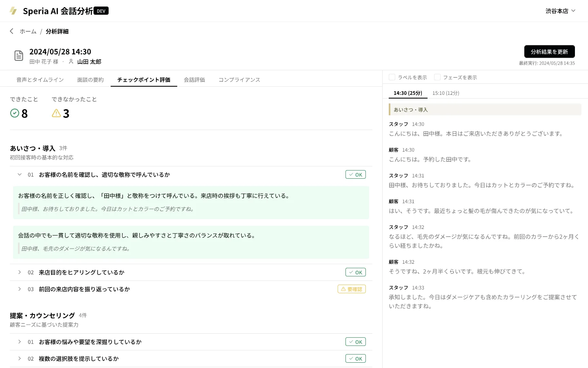Click staff message 承知しました at 14:33

coord(483,302)
